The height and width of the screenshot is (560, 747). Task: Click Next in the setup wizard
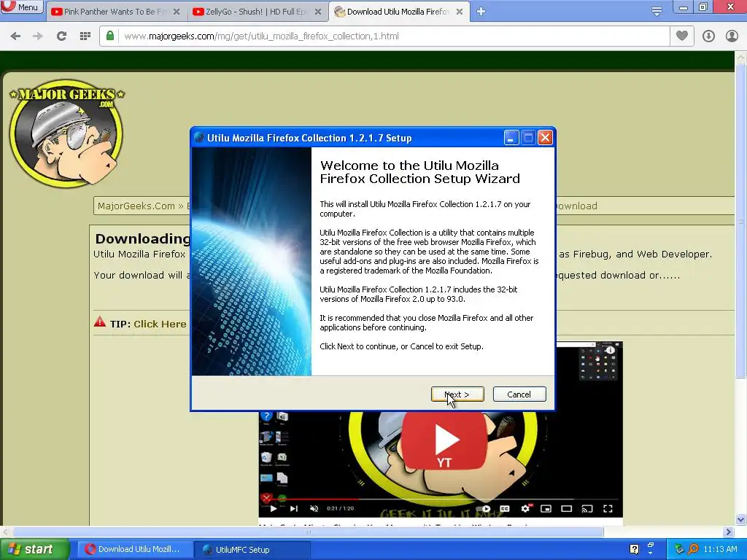pos(457,394)
